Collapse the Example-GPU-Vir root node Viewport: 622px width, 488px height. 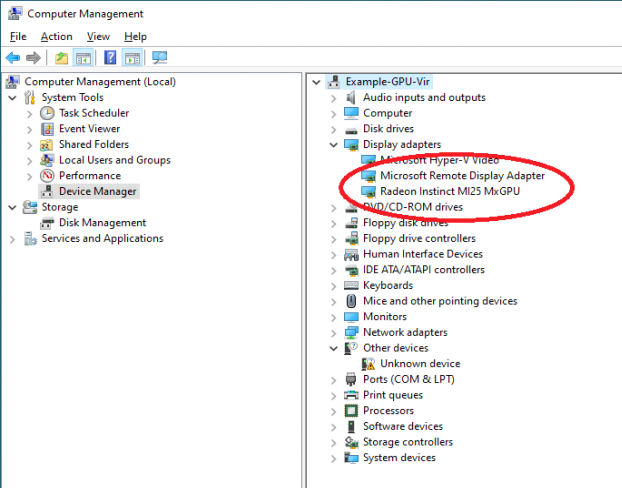click(x=316, y=82)
